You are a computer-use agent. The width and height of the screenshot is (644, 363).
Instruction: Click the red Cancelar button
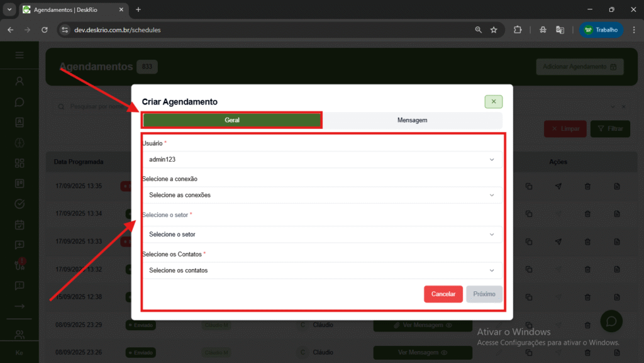(x=443, y=294)
